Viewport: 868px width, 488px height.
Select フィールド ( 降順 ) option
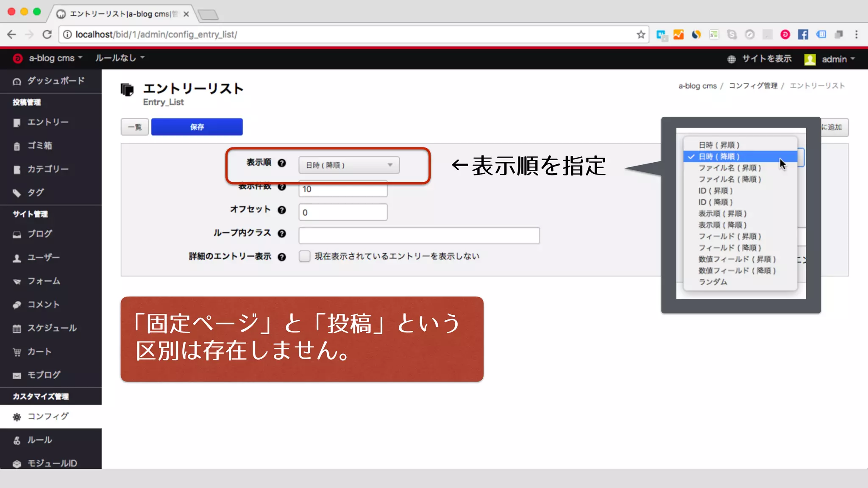(740, 248)
